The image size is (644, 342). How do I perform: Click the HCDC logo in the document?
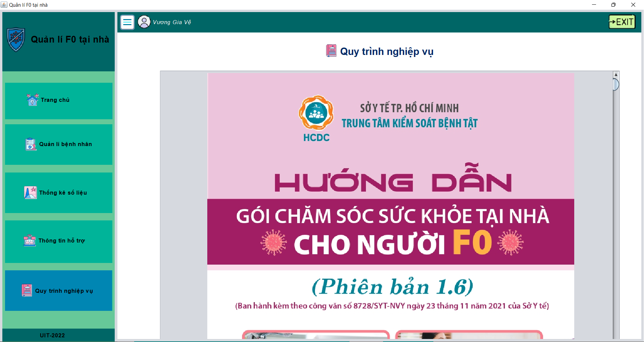[316, 119]
